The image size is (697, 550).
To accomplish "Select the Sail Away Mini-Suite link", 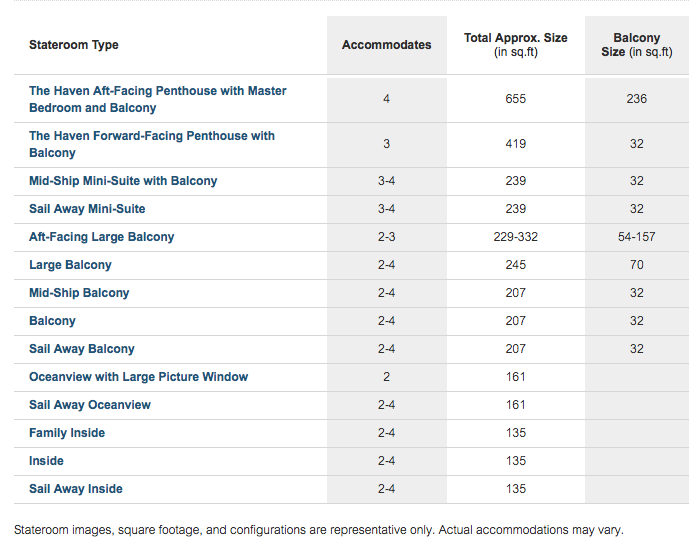I will 87,209.
